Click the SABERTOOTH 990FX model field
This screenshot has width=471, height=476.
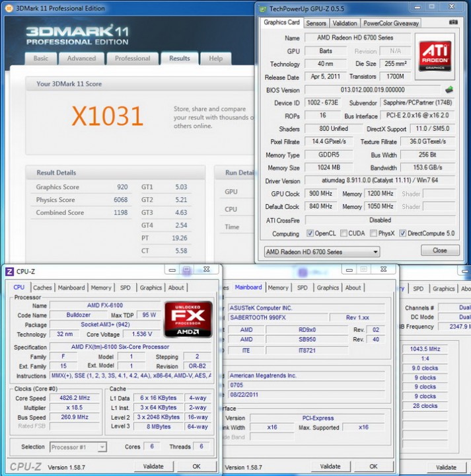(x=278, y=317)
